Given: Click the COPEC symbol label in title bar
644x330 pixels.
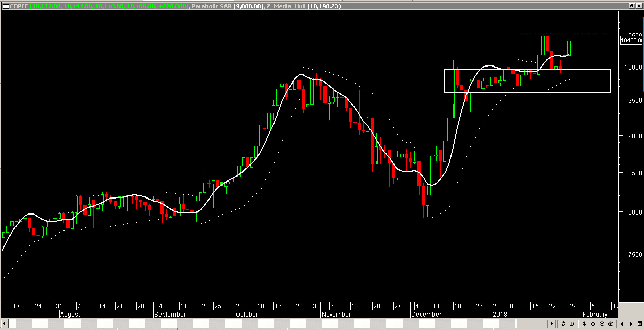Looking at the screenshot, I should coord(19,6).
